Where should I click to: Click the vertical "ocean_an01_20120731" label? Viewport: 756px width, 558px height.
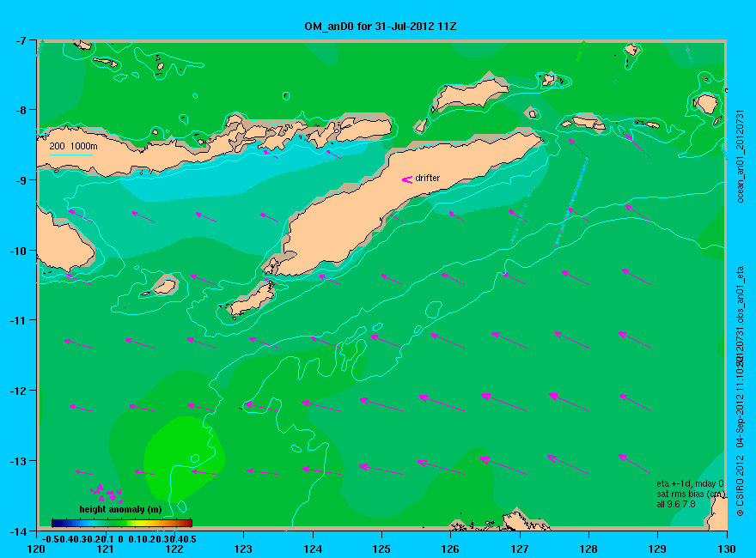741,156
